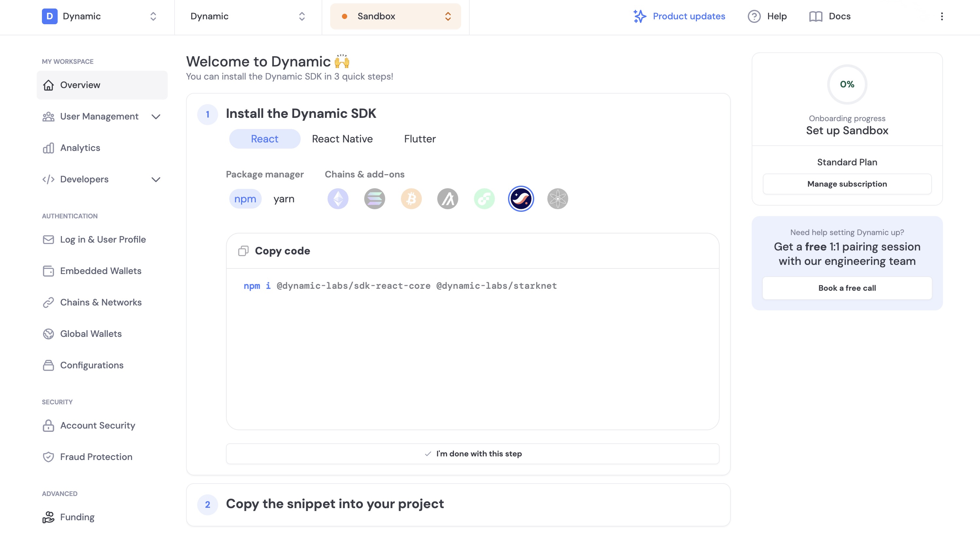Viewport: 980px width, 533px height.
Task: Click the npm install command text
Action: click(x=400, y=286)
